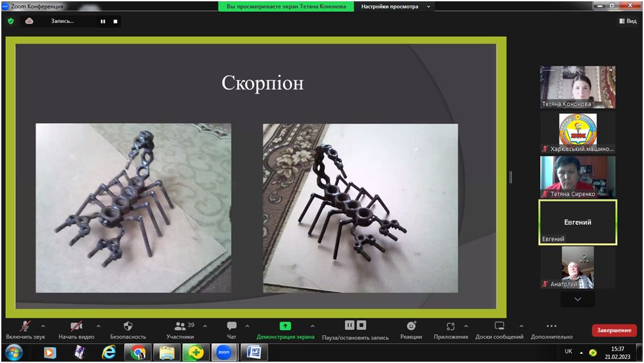Stop recording in the bottom toolbar

(x=362, y=326)
